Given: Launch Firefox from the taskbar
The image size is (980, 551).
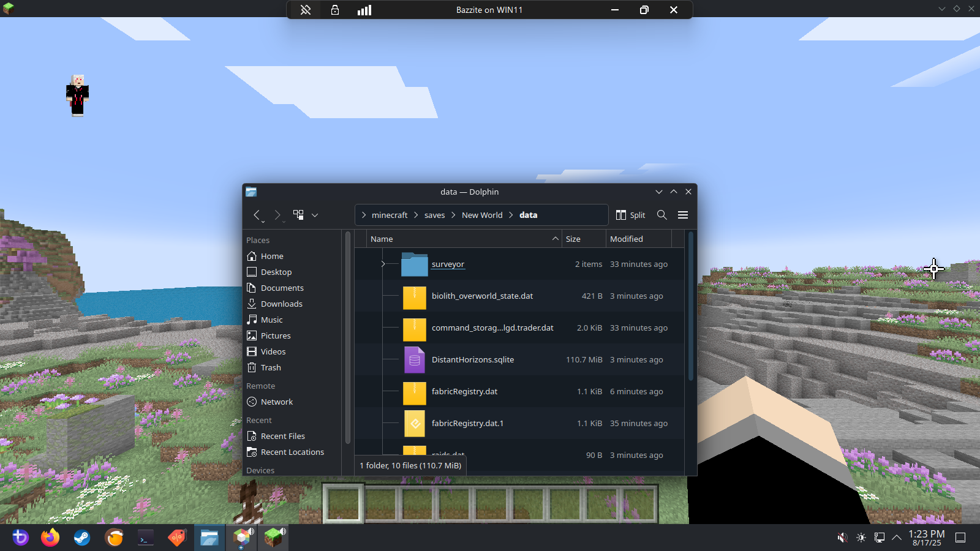Looking at the screenshot, I should tap(50, 538).
